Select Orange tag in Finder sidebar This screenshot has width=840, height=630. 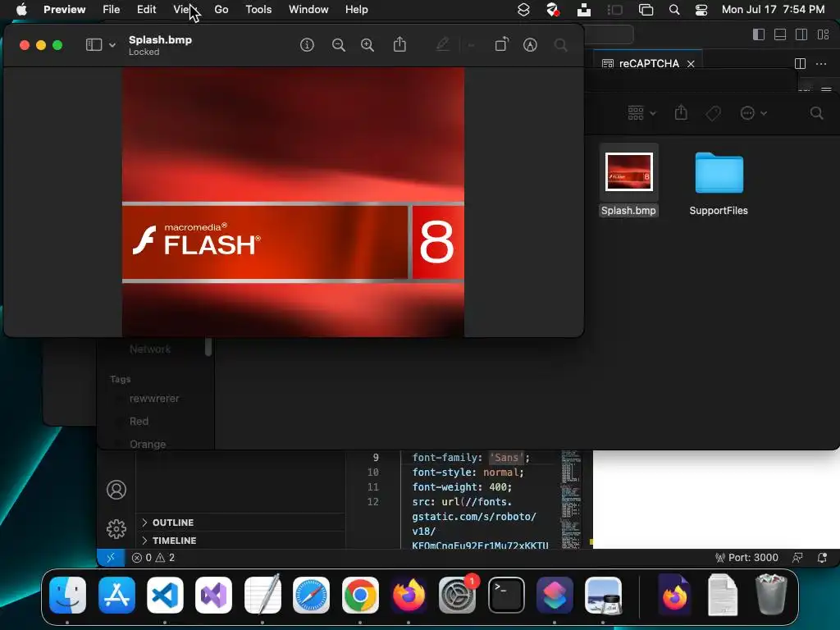pyautogui.click(x=148, y=444)
